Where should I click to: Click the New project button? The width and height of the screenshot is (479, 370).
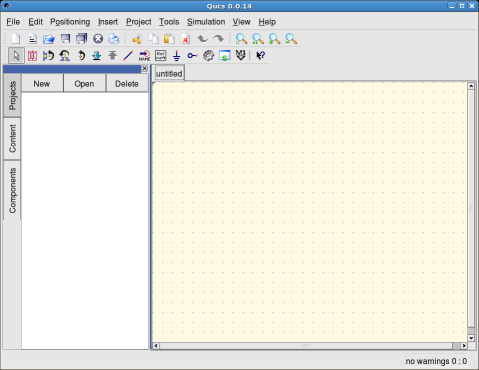[42, 84]
